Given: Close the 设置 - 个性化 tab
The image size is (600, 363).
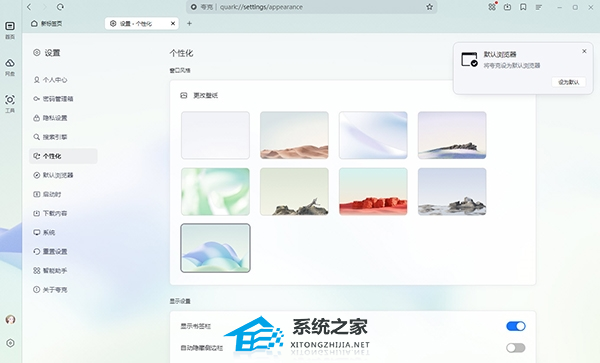Looking at the screenshot, I should pyautogui.click(x=173, y=23).
